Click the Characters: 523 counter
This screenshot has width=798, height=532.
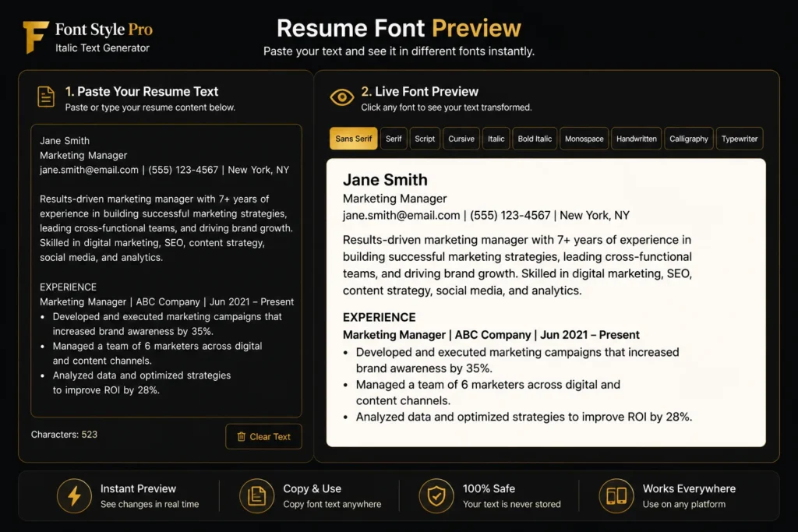(x=64, y=435)
